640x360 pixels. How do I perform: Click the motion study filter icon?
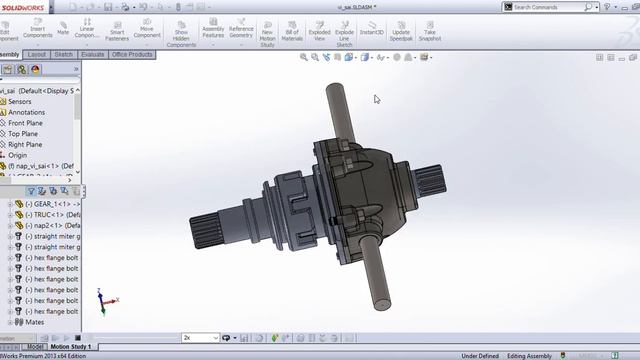(31, 191)
